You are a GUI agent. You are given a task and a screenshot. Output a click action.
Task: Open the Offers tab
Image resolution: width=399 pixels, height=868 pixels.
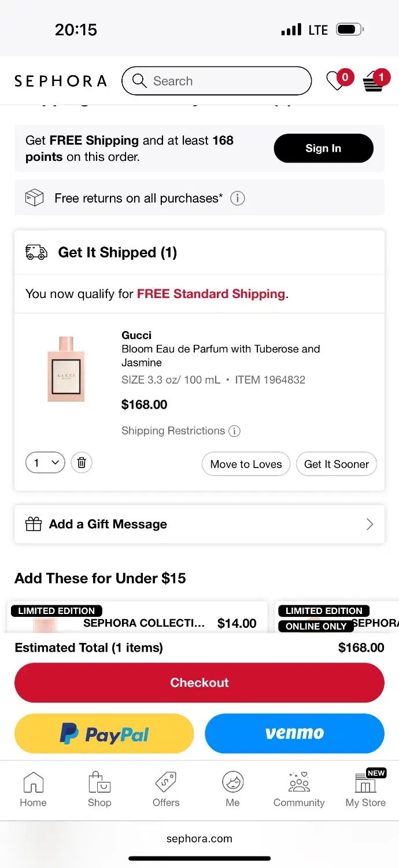coord(166,790)
